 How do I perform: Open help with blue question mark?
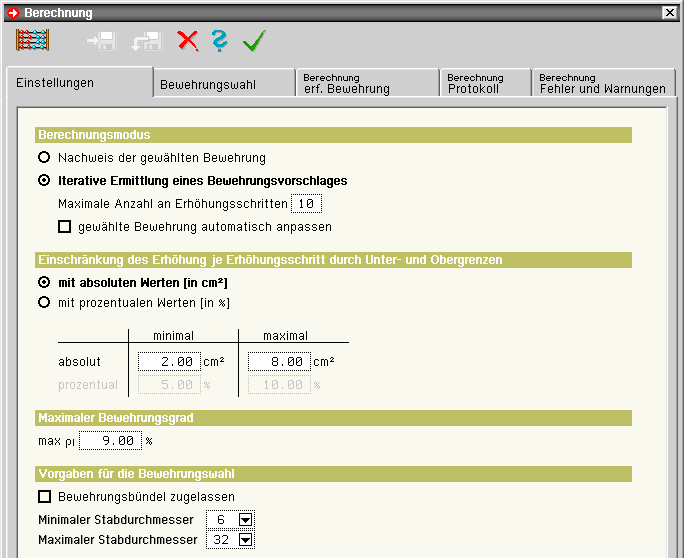click(x=220, y=41)
